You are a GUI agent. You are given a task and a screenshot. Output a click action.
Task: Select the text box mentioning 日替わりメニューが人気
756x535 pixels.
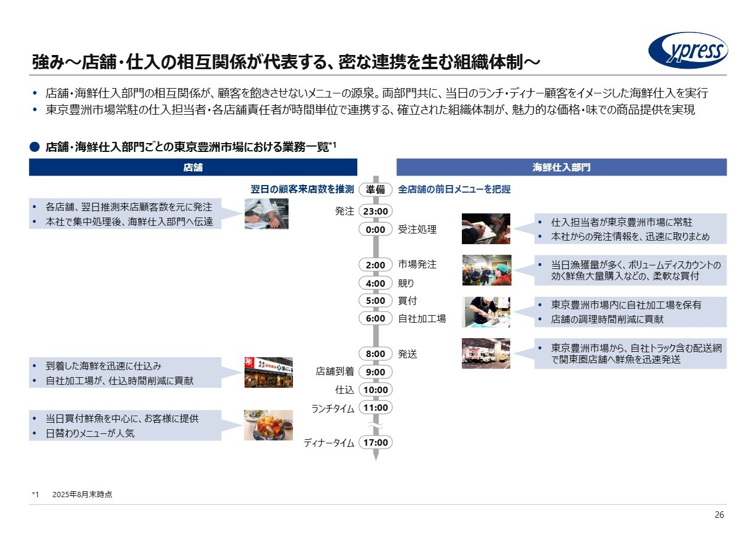point(125,426)
